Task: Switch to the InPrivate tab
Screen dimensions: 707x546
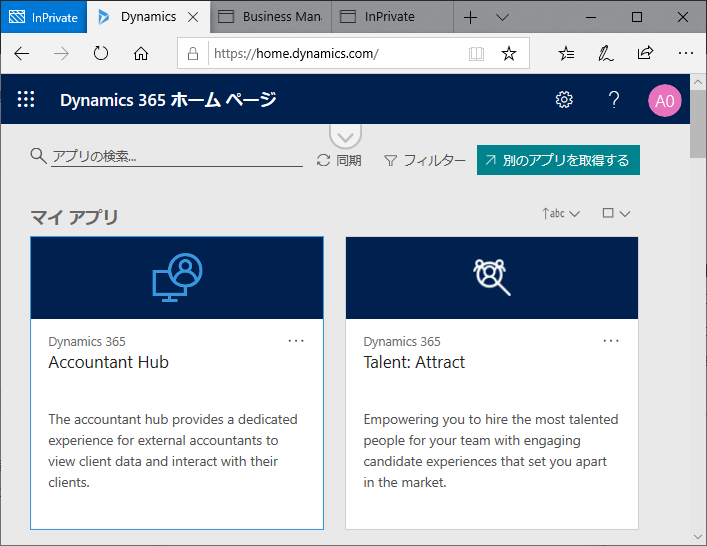Action: coord(392,17)
